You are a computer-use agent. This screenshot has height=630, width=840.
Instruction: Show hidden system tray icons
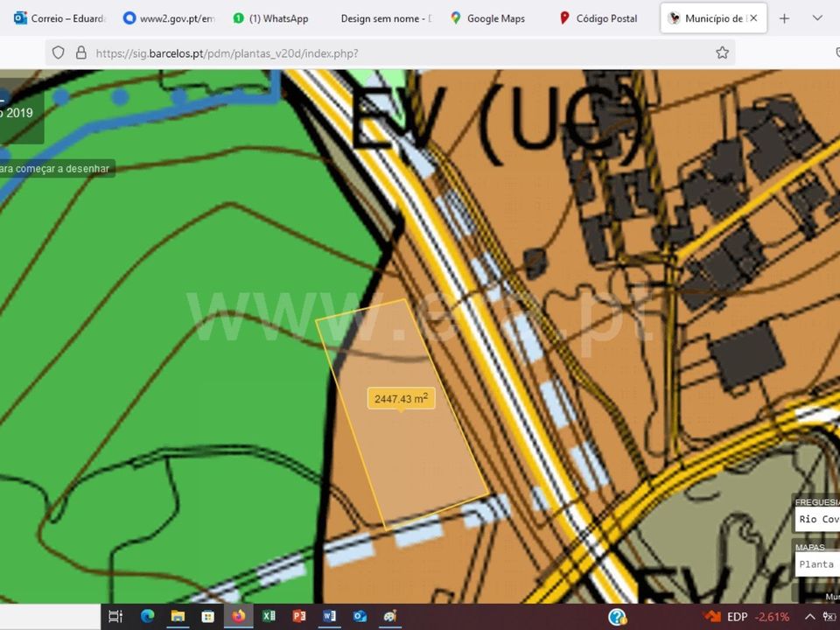(x=810, y=617)
